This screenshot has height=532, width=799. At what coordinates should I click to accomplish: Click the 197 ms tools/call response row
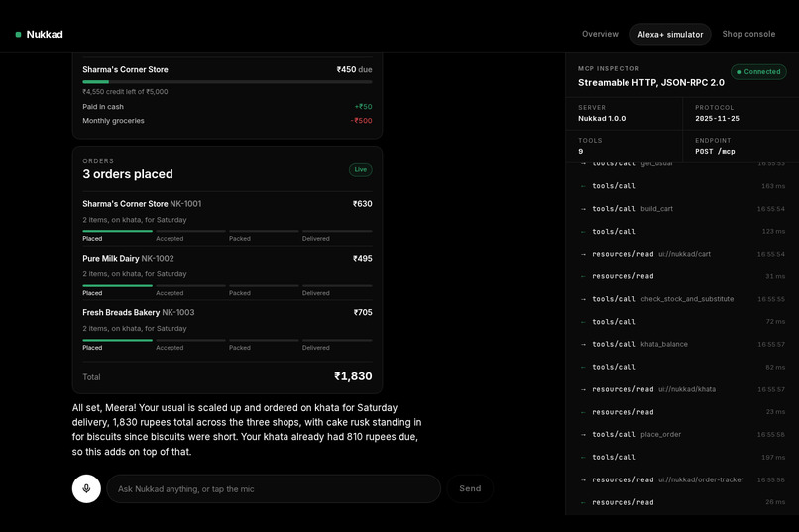point(682,457)
